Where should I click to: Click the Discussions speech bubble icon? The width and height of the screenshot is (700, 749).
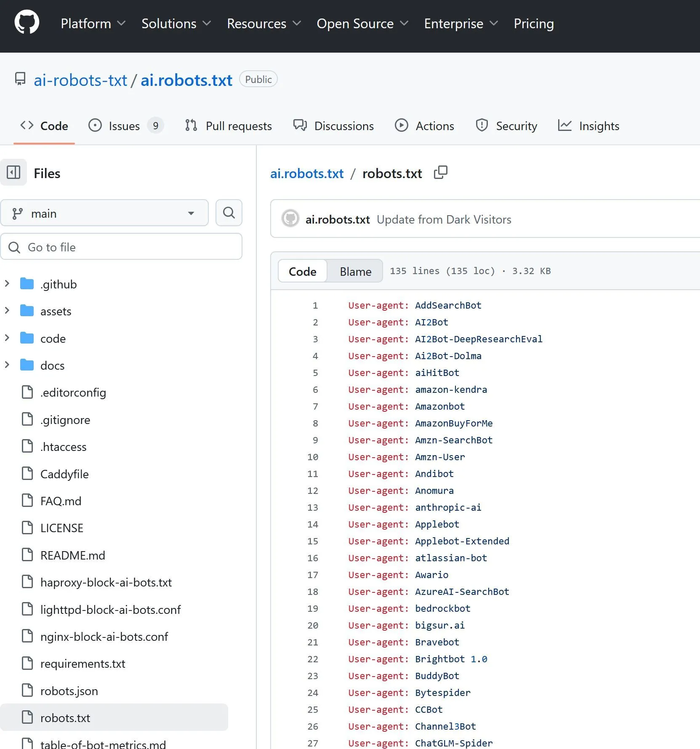tap(300, 125)
